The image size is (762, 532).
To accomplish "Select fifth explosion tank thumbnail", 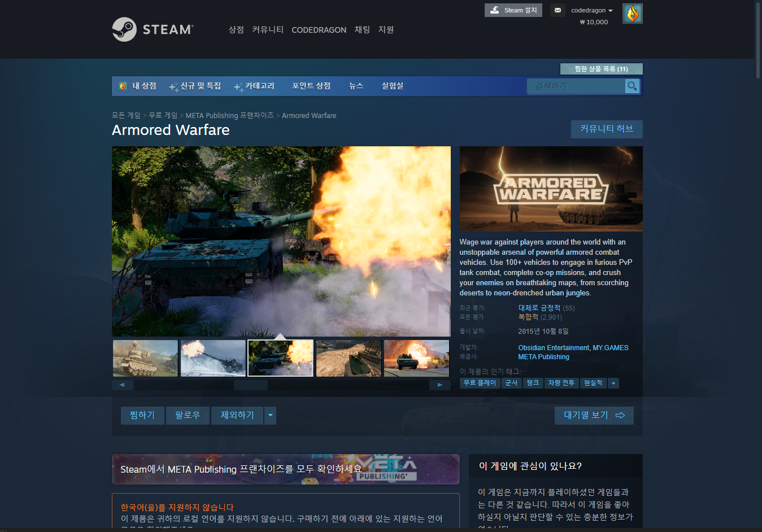I will click(x=416, y=358).
